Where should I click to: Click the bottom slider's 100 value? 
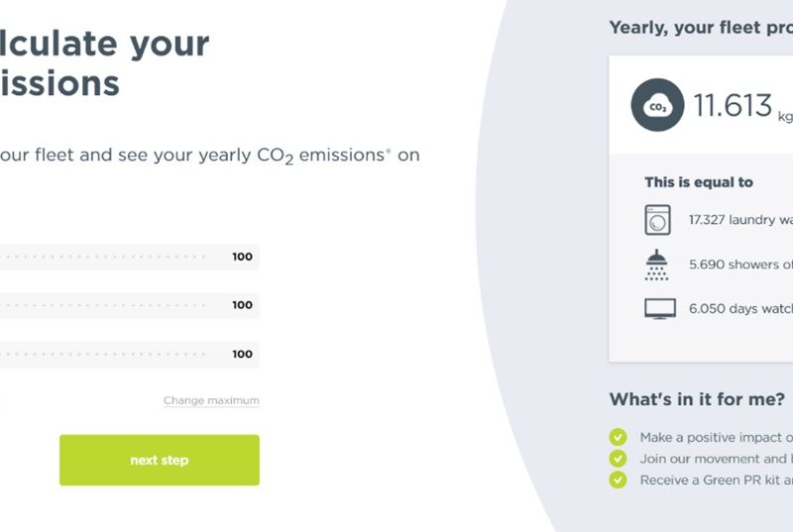(242, 354)
